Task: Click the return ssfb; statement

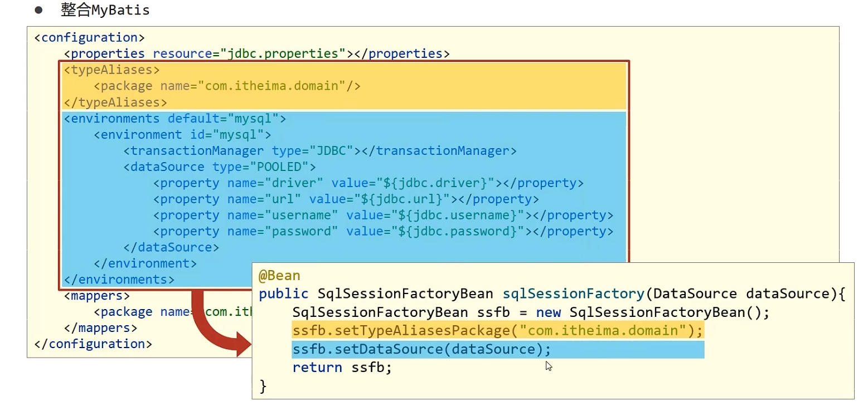Action: 342,368
